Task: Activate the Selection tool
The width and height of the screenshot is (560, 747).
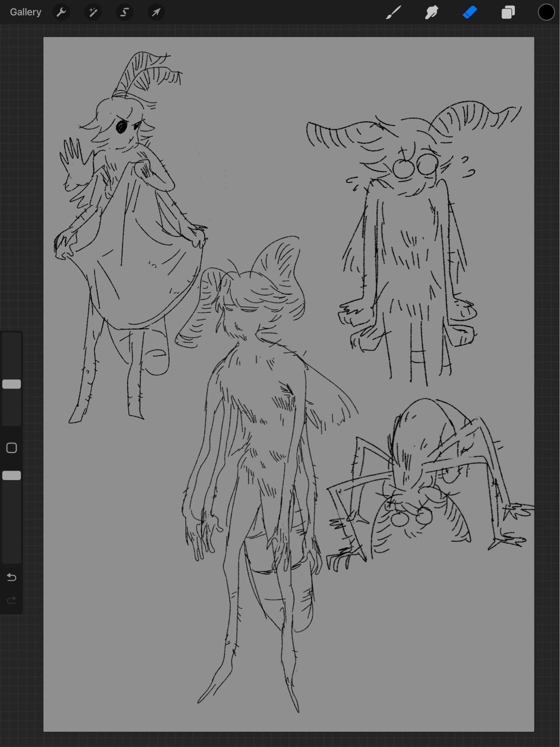Action: 124,12
